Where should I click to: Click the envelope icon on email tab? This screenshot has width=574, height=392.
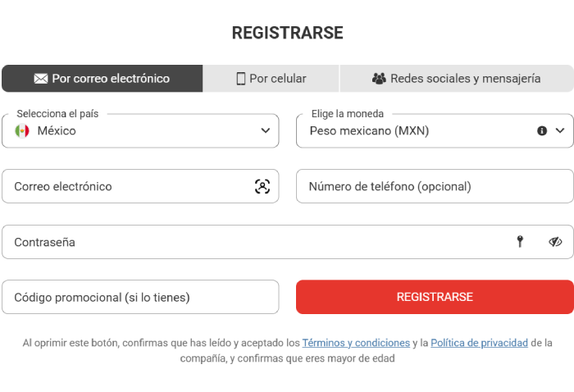pyautogui.click(x=40, y=79)
